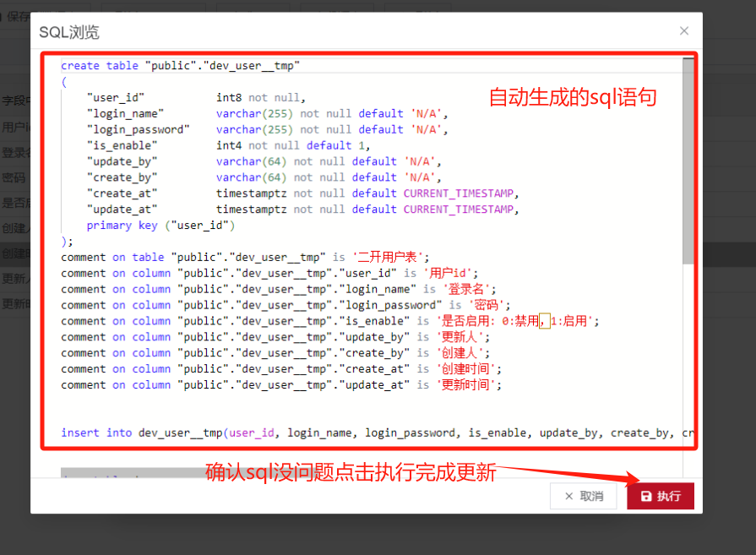Click the 'create table' line in editor
Screen dimensions: 756x555
[180, 66]
